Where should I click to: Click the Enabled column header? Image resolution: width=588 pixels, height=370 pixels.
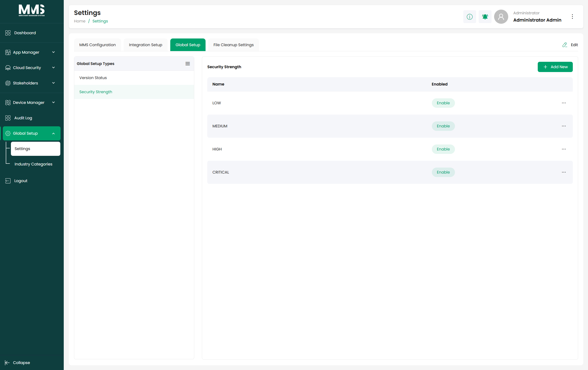tap(440, 84)
